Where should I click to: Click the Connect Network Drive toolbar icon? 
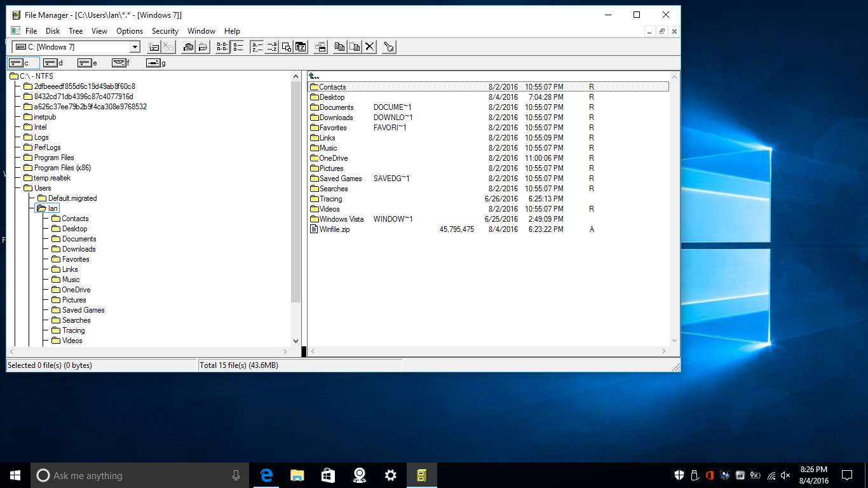(154, 46)
